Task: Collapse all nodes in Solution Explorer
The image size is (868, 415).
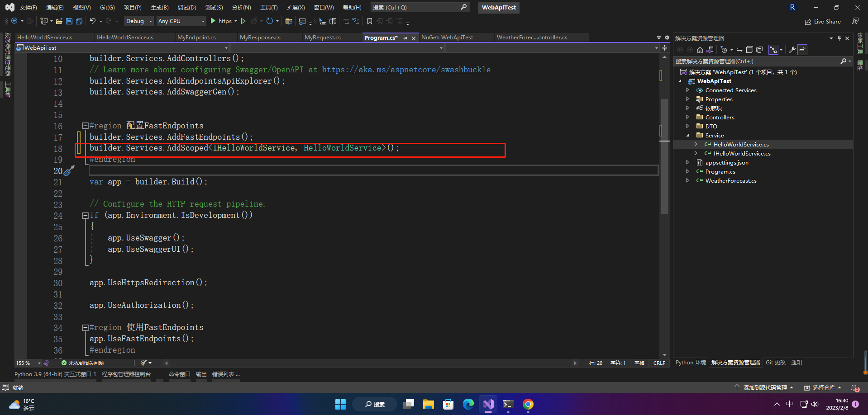Action: 749,50
